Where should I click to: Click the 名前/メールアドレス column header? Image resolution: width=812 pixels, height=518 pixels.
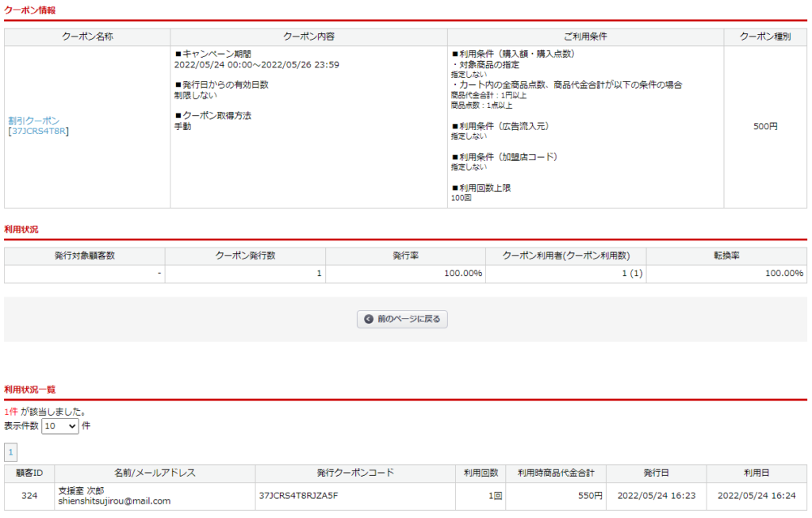pos(155,473)
